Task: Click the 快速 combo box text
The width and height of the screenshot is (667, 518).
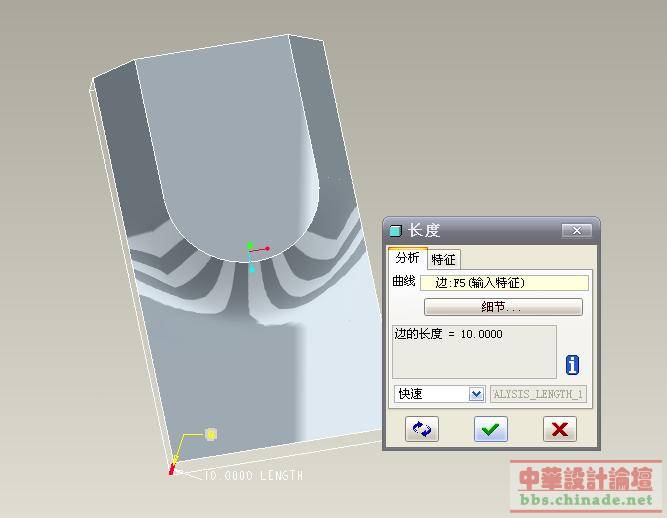Action: (410, 394)
